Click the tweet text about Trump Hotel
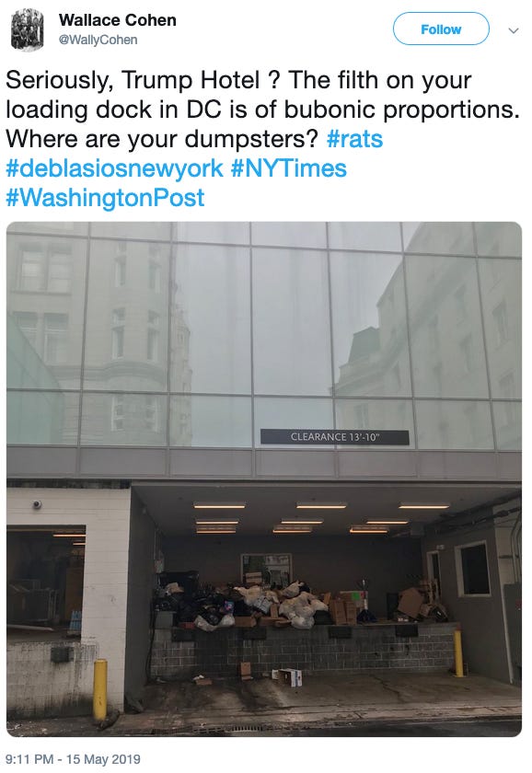Image resolution: width=532 pixels, height=773 pixels. click(262, 110)
